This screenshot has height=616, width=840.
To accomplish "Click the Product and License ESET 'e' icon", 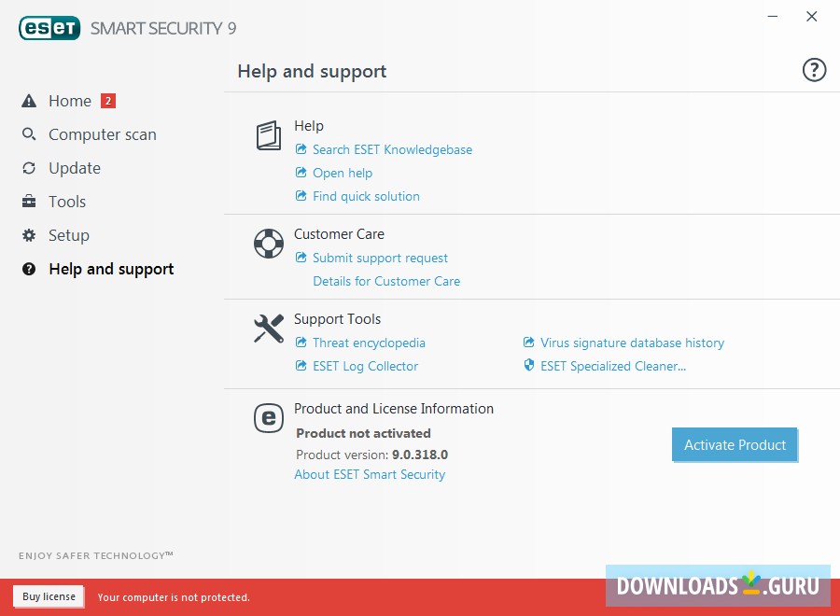I will (269, 418).
